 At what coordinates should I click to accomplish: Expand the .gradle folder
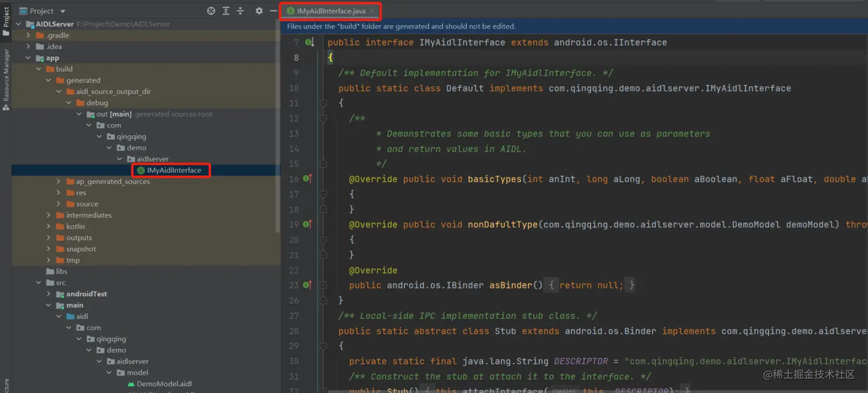[28, 36]
